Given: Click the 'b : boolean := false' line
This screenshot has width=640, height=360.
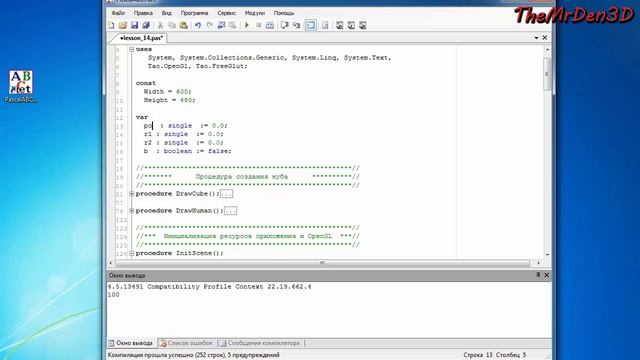Looking at the screenshot, I should [x=187, y=151].
